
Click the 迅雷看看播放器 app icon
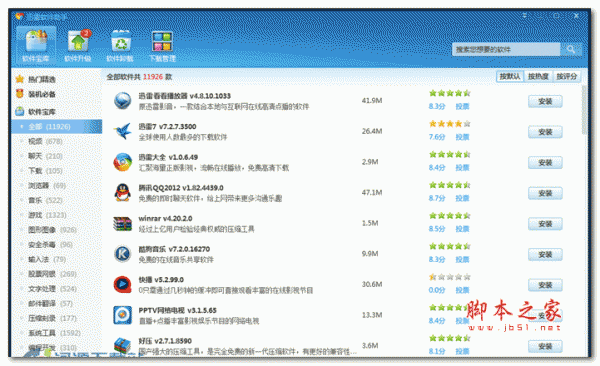click(122, 101)
